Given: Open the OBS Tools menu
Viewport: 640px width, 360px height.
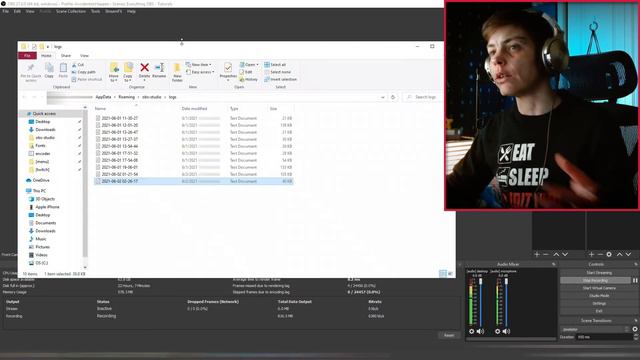Looking at the screenshot, I should click(x=96, y=11).
